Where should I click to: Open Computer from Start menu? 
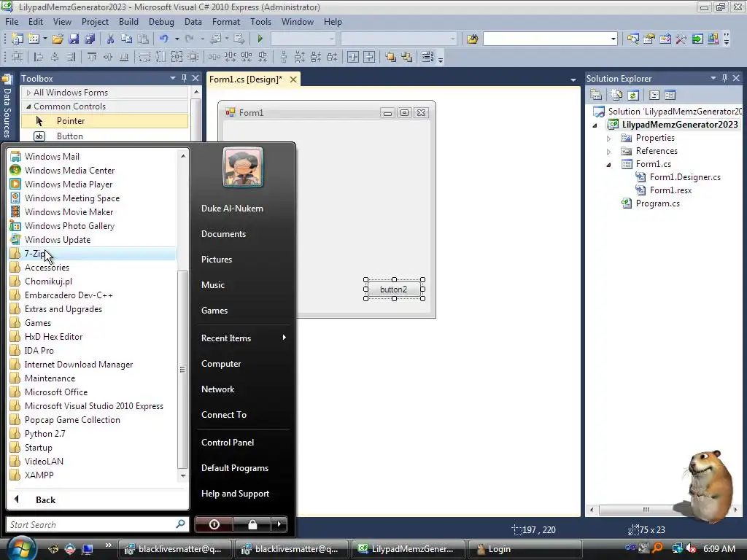click(x=221, y=364)
